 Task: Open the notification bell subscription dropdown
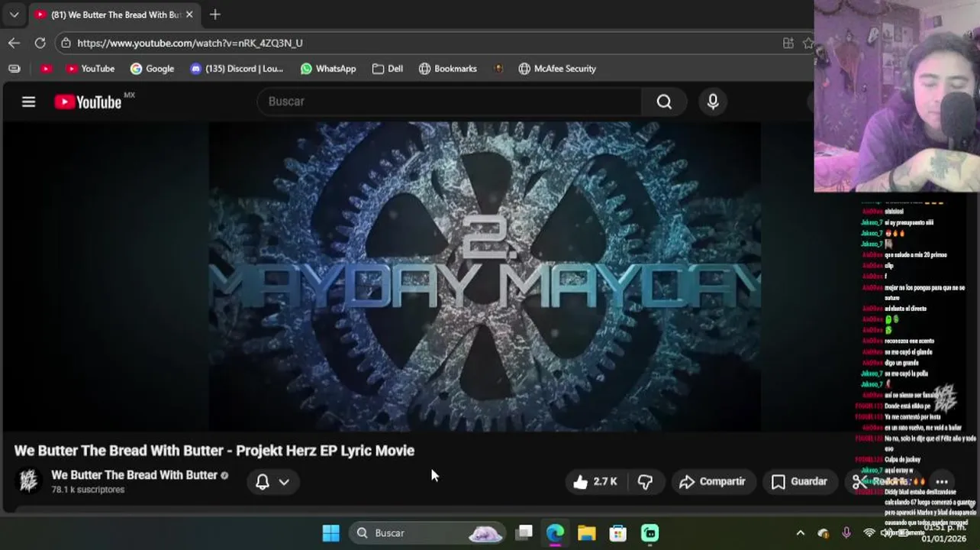coord(272,482)
